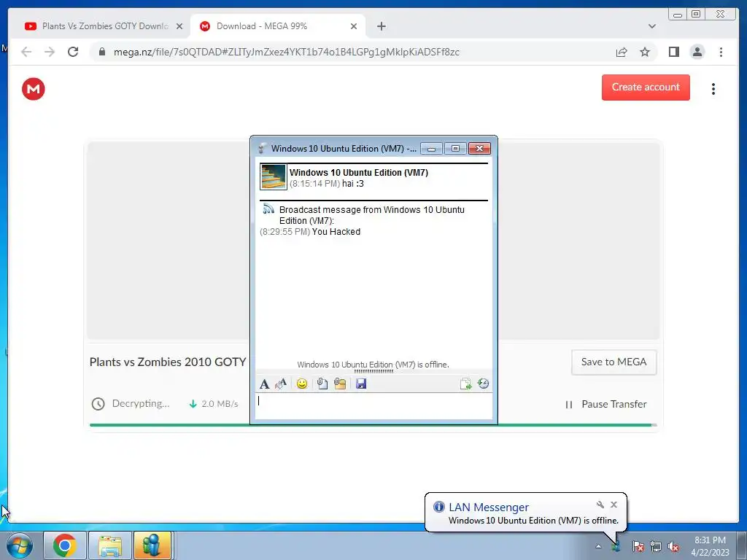Expand the Chrome tab search chevron
The image size is (747, 560).
click(652, 26)
